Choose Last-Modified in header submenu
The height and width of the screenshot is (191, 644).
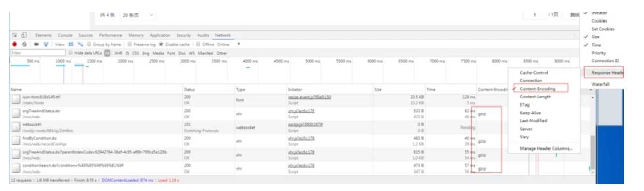(x=533, y=121)
